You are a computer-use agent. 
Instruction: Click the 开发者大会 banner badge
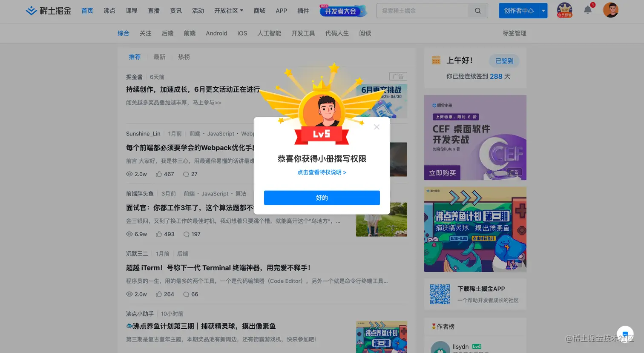click(343, 11)
